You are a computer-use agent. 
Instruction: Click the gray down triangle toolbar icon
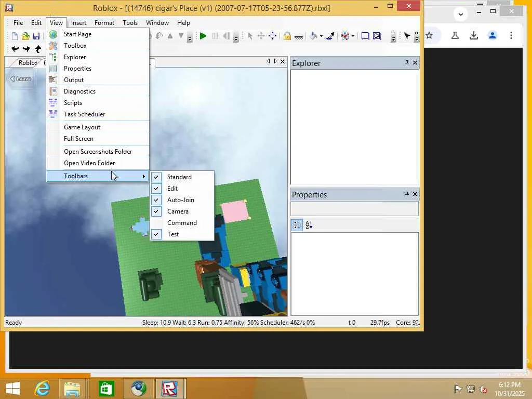pyautogui.click(x=181, y=36)
